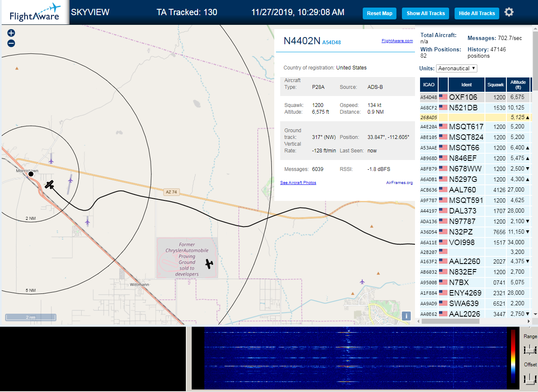Select the MSQT66 aircraft row
The height and width of the screenshot is (392, 538).
(475, 148)
